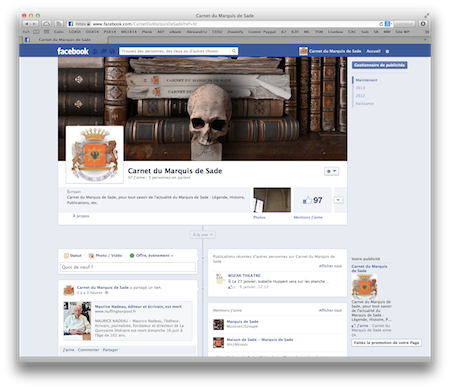Open 'Maurice Nadeau, éditeur et écrivain, est mort' link
450x389 pixels.
coord(138,306)
